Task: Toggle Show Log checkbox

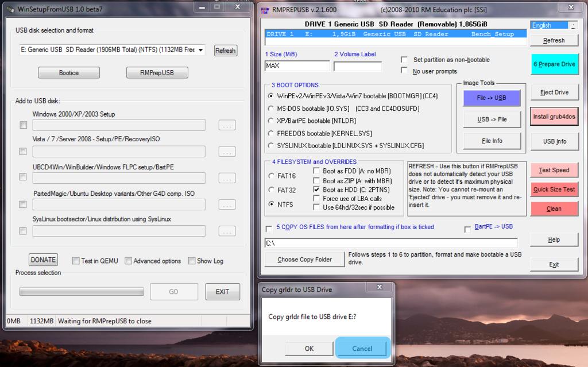Action: point(192,261)
